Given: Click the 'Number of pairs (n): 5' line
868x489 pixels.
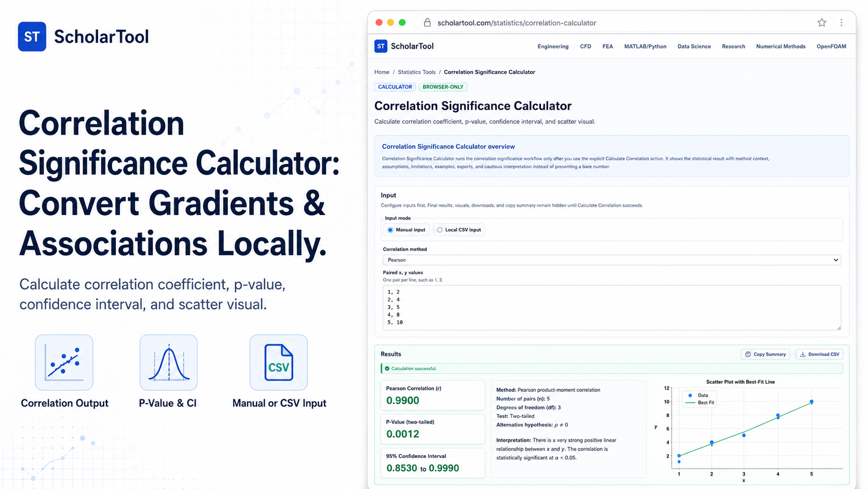Looking at the screenshot, I should (x=523, y=399).
